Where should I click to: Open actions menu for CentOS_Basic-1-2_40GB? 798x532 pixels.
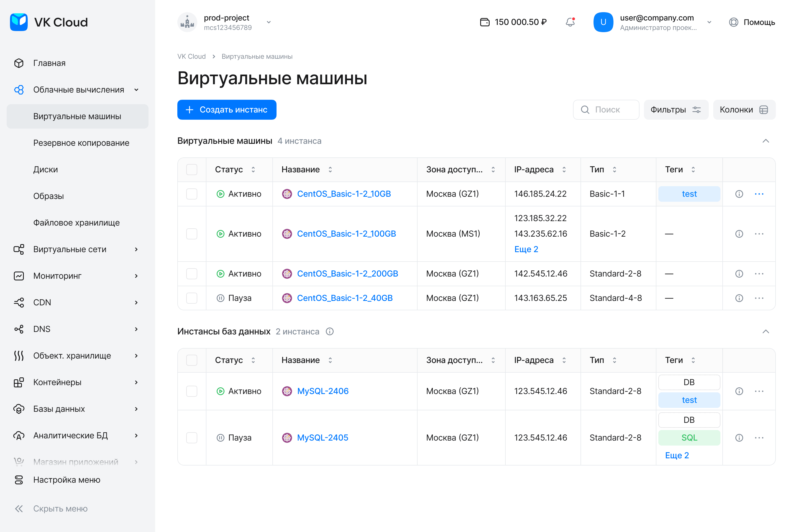(x=759, y=298)
